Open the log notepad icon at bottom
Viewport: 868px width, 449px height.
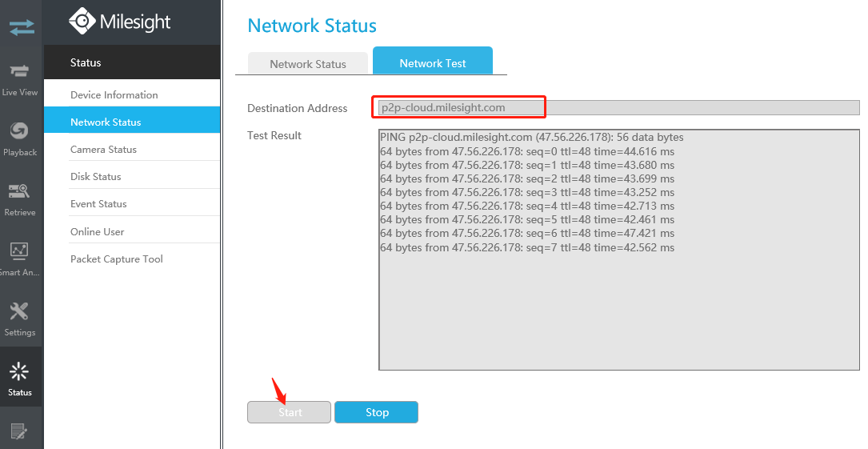coord(19,431)
